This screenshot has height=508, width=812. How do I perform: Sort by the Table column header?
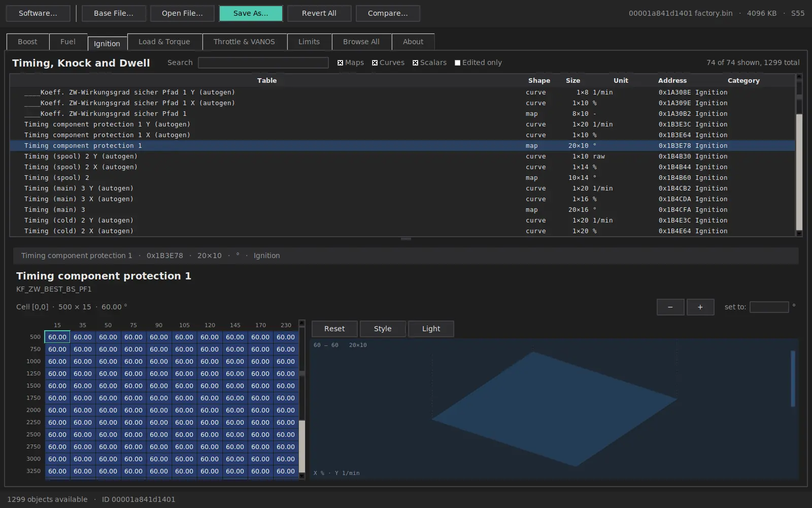[x=267, y=80]
